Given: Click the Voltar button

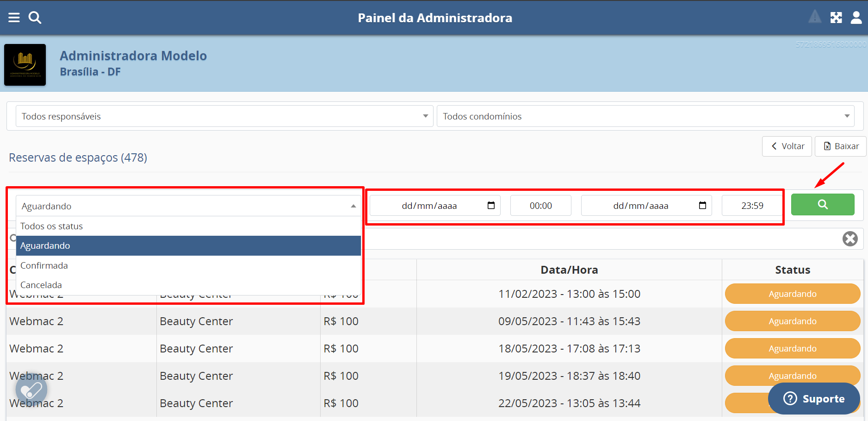Looking at the screenshot, I should point(787,146).
